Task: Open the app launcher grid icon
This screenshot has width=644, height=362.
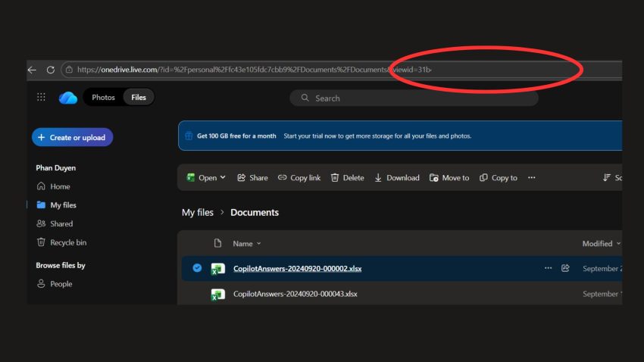Action: [41, 97]
